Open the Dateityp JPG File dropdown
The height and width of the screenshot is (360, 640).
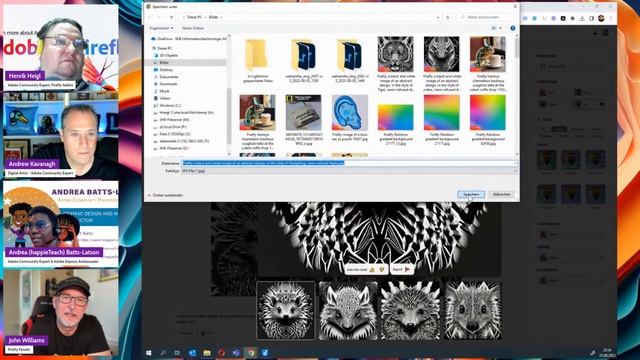pyautogui.click(x=349, y=171)
